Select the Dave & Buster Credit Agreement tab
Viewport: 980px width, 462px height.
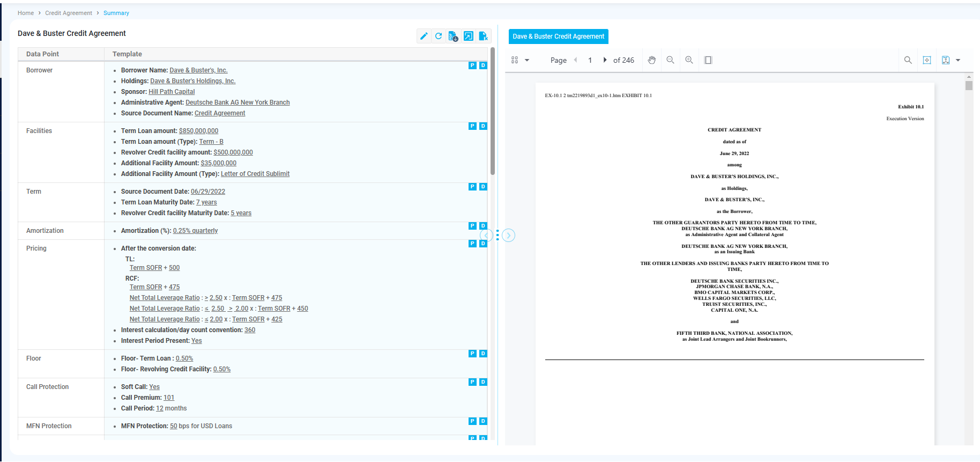click(558, 36)
